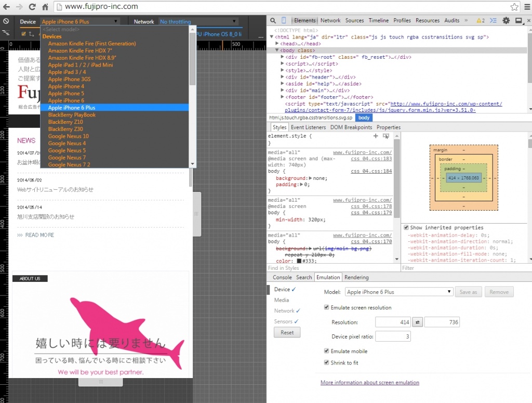The width and height of the screenshot is (532, 403).
Task: Toggle Show inherited properties checkbox
Action: [406, 227]
